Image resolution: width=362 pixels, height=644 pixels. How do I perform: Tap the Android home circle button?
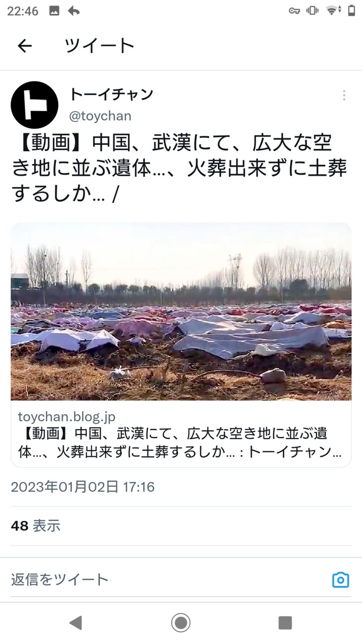click(x=181, y=622)
